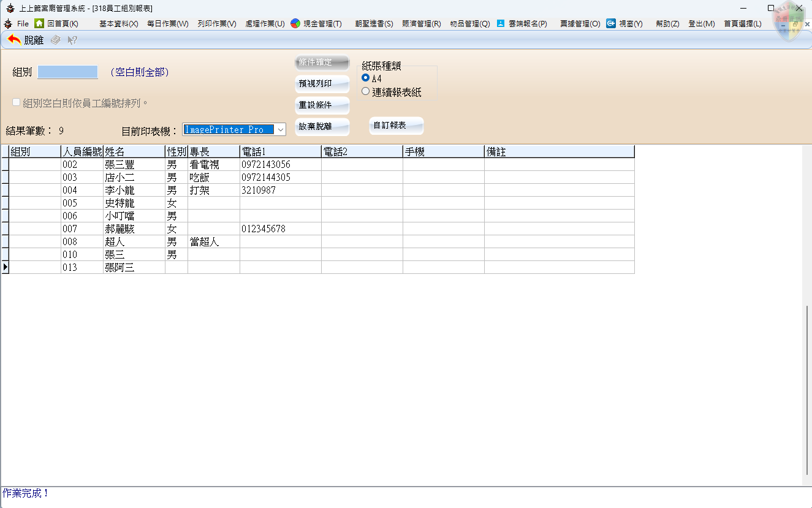Image resolution: width=812 pixels, height=508 pixels.
Task: Click the G+ icon beside 視窗
Action: coord(610,23)
